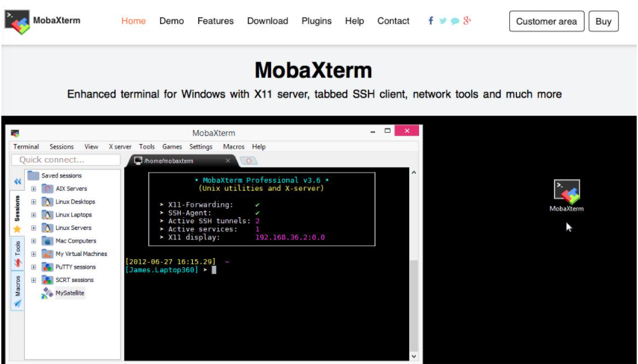This screenshot has height=364, width=638.
Task: Open the Features page link
Action: point(216,21)
